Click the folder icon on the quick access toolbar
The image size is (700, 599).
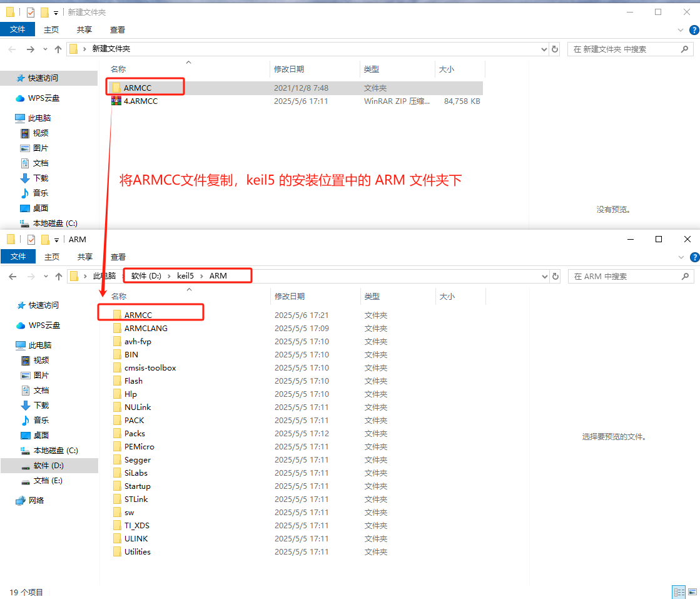tap(11, 11)
